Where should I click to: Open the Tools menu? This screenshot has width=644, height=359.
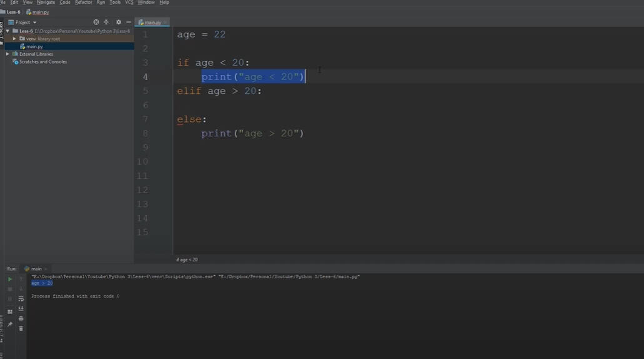[x=115, y=3]
